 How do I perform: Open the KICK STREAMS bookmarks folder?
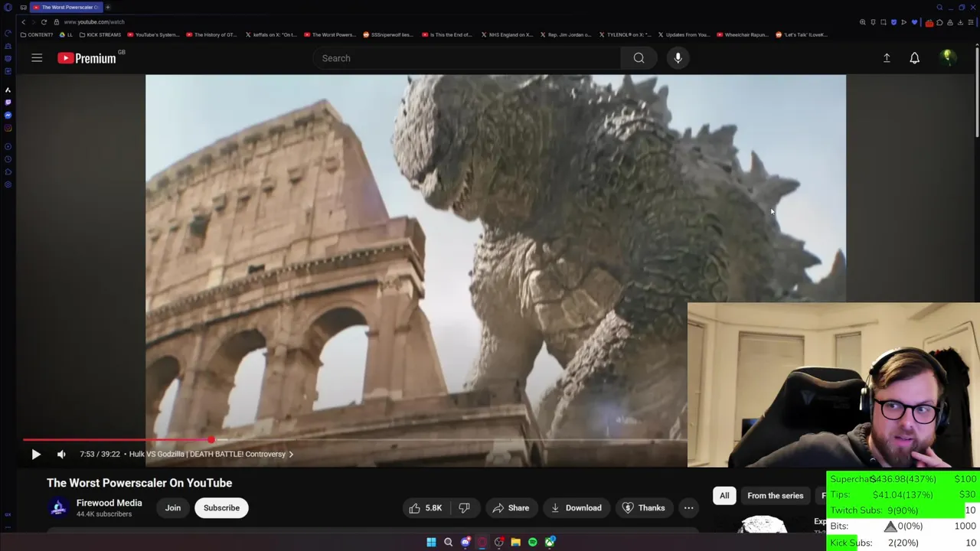coord(101,34)
